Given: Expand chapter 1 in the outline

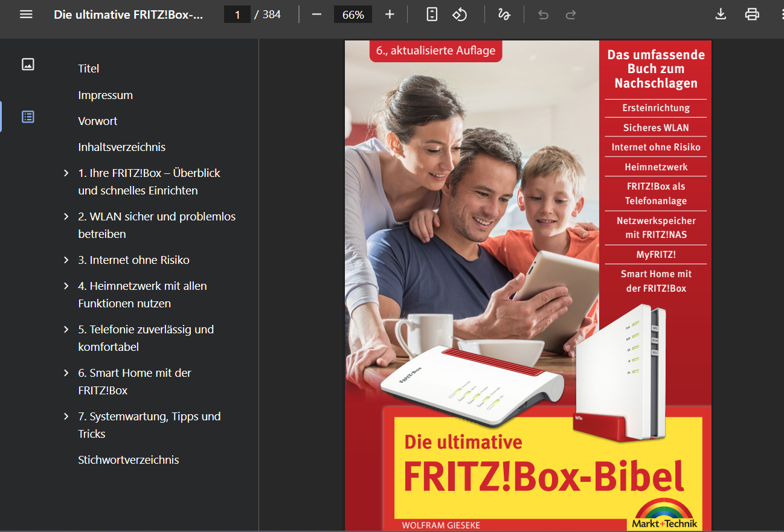Looking at the screenshot, I should (x=66, y=173).
